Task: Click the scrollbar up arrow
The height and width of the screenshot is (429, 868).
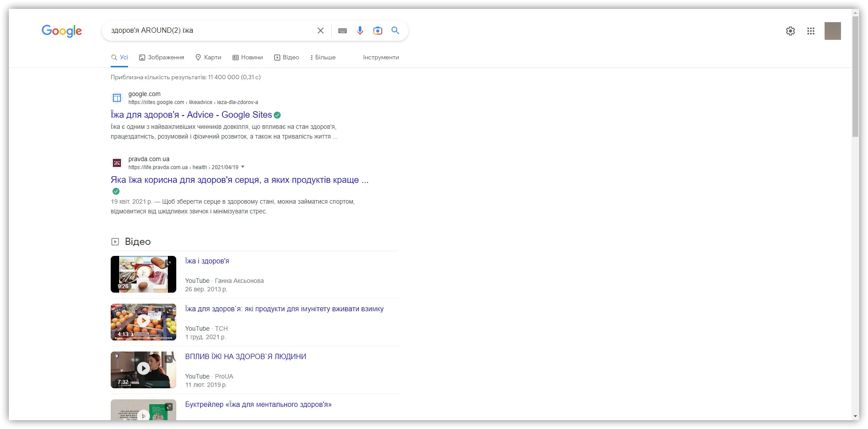Action: coord(856,12)
